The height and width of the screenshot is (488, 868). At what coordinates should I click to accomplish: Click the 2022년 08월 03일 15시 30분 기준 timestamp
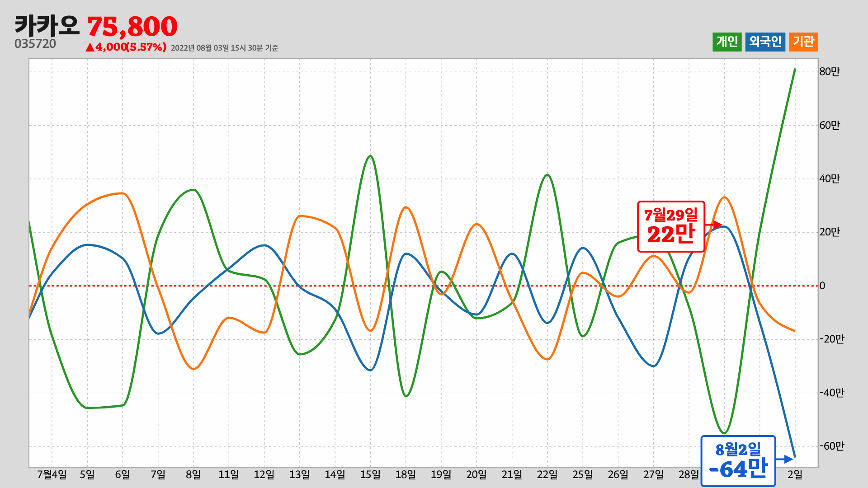tap(225, 48)
